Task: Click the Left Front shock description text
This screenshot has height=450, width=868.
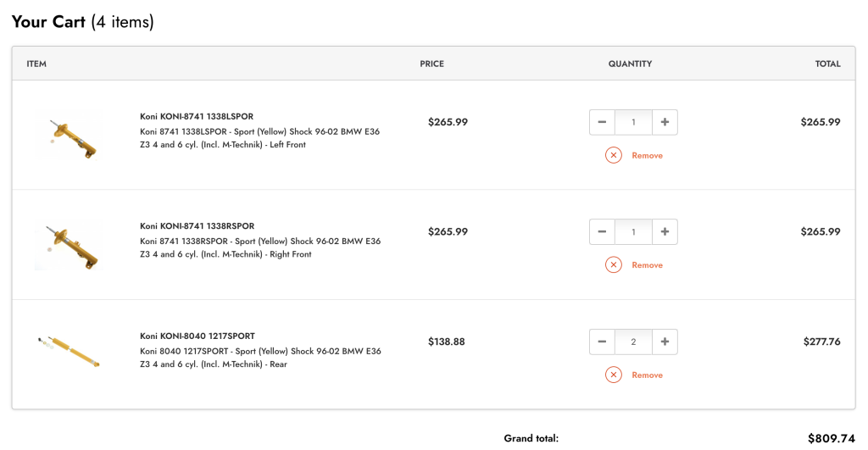Action: pos(259,138)
